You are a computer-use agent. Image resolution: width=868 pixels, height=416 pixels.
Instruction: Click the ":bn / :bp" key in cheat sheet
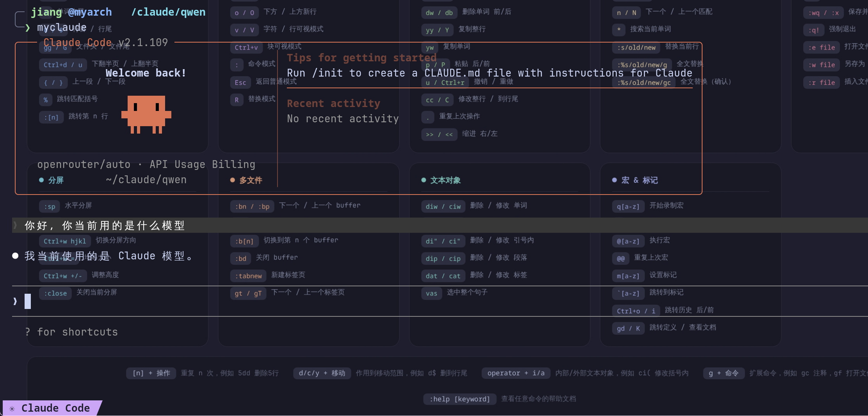coord(252,206)
